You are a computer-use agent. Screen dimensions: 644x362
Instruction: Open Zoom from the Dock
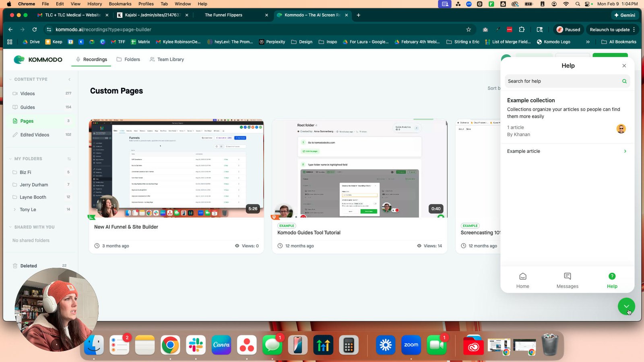click(x=411, y=345)
